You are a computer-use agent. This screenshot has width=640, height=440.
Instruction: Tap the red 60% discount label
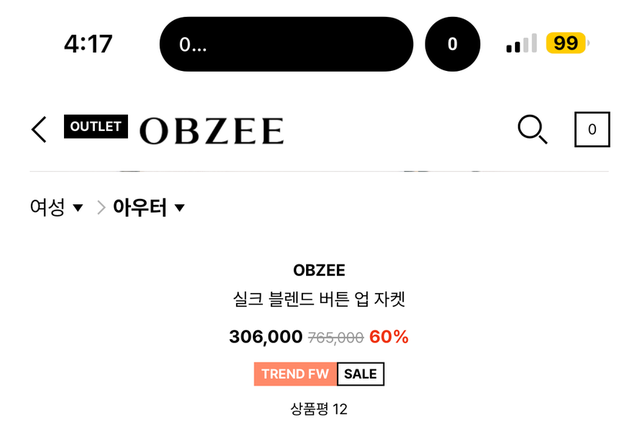(389, 337)
